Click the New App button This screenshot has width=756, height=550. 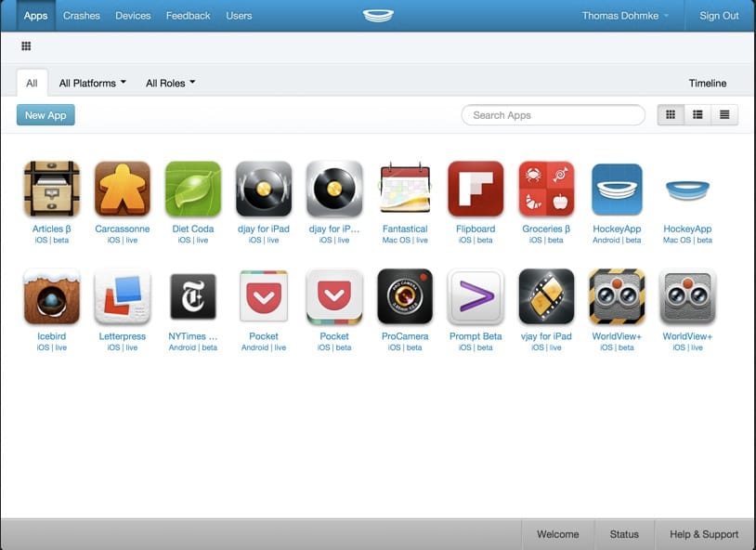point(45,114)
